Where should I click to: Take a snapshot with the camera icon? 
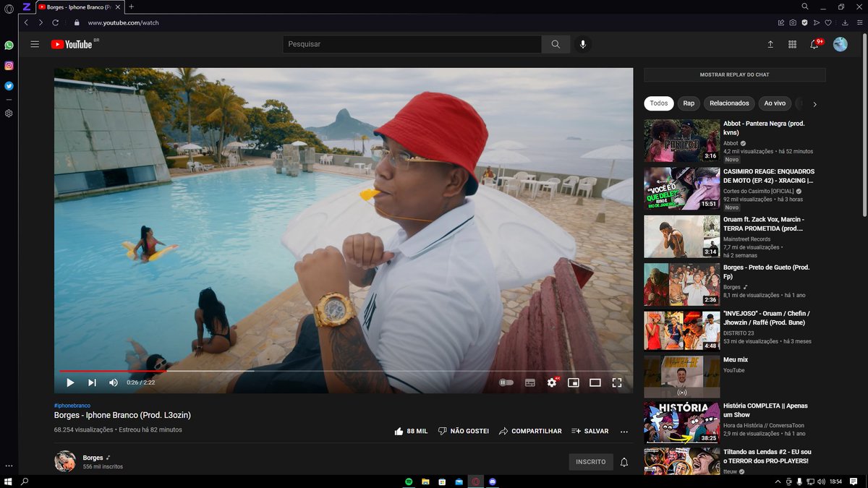pos(793,22)
